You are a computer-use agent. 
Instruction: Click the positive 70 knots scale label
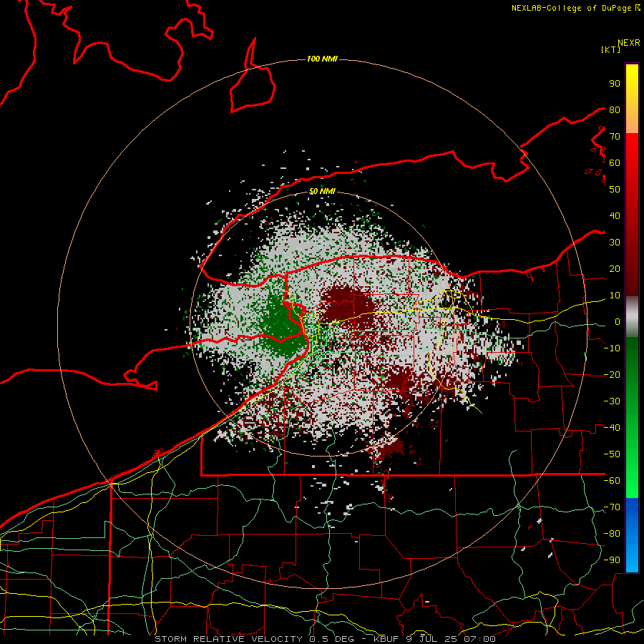[x=615, y=137]
